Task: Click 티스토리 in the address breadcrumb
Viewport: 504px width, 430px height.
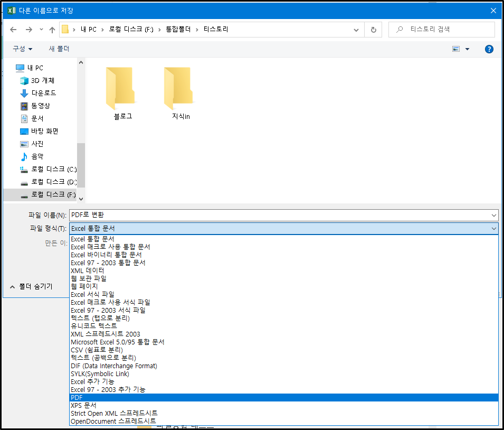Action: click(x=216, y=30)
